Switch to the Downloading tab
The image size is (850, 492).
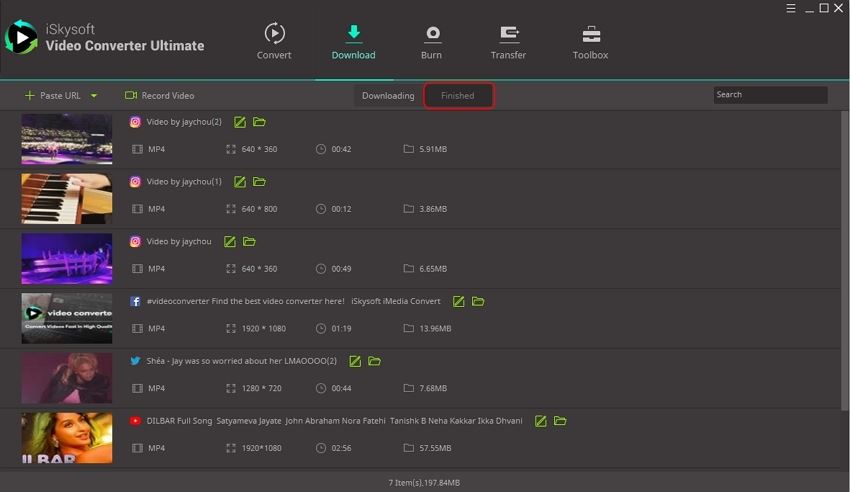click(x=388, y=96)
